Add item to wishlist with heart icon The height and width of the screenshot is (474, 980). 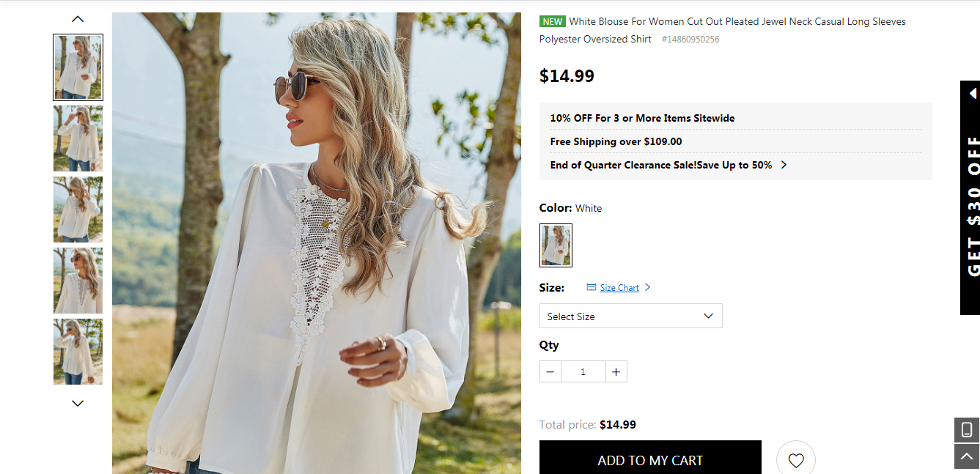coord(796,460)
